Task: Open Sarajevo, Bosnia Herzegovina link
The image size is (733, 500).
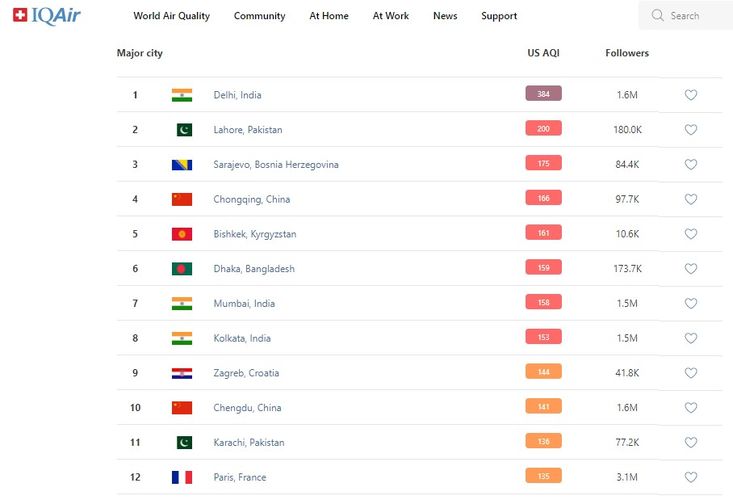Action: pyautogui.click(x=276, y=164)
